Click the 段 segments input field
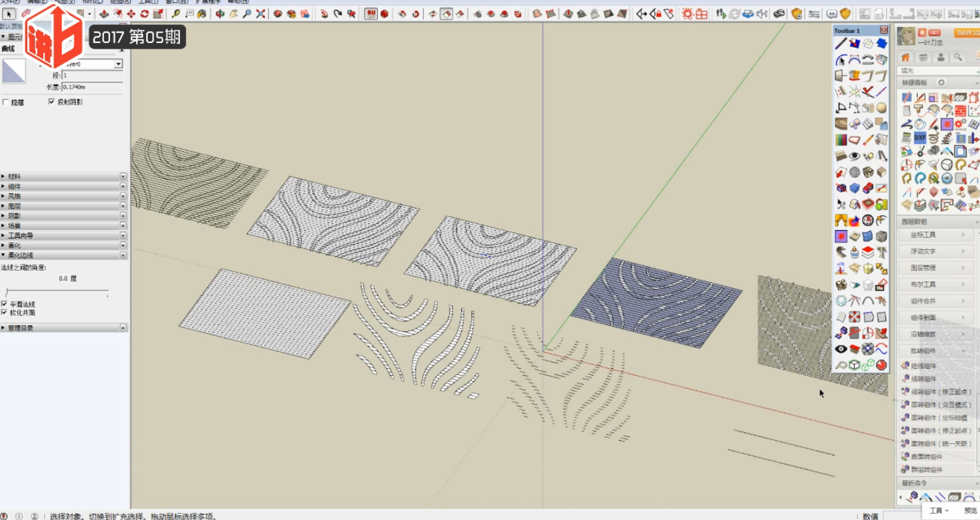The height and width of the screenshot is (520, 980). (x=92, y=75)
